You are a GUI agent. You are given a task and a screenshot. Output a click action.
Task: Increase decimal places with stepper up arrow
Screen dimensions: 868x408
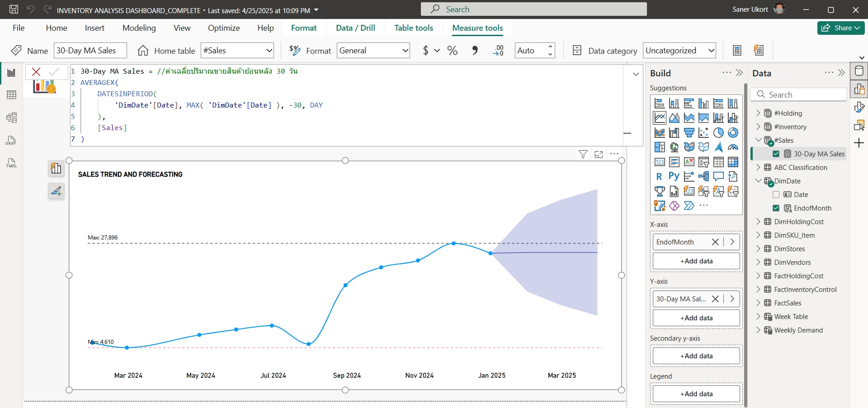(x=550, y=47)
